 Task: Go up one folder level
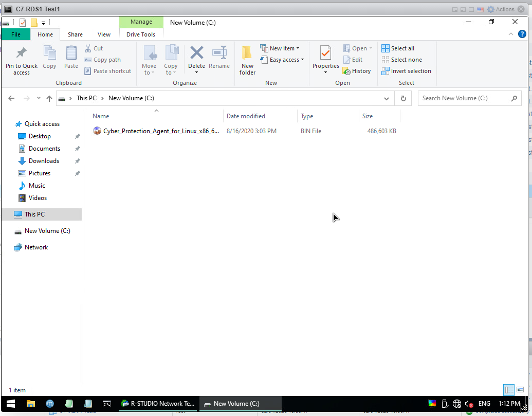(49, 98)
